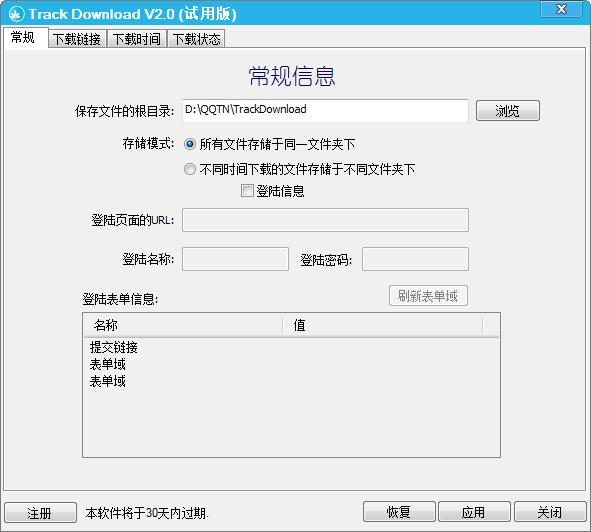
Task: Click the root directory path input field
Action: (325, 110)
